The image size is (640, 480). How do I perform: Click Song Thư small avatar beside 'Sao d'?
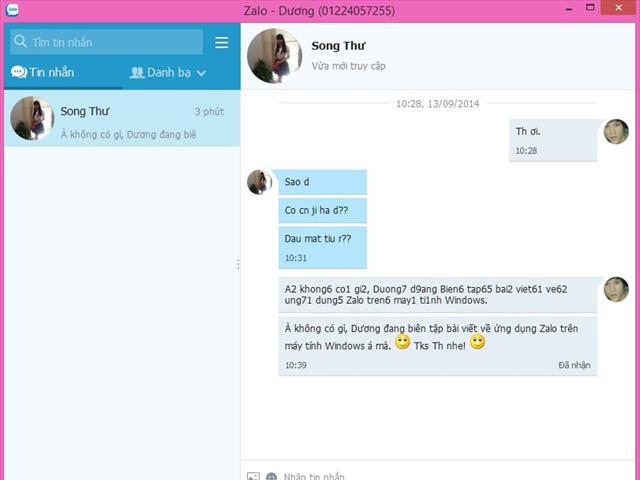259,182
